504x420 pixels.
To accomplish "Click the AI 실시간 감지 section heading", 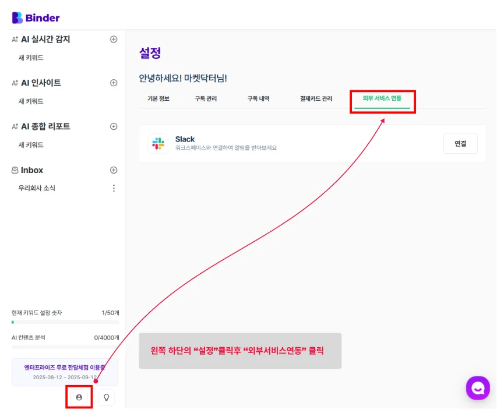I will pyautogui.click(x=45, y=39).
